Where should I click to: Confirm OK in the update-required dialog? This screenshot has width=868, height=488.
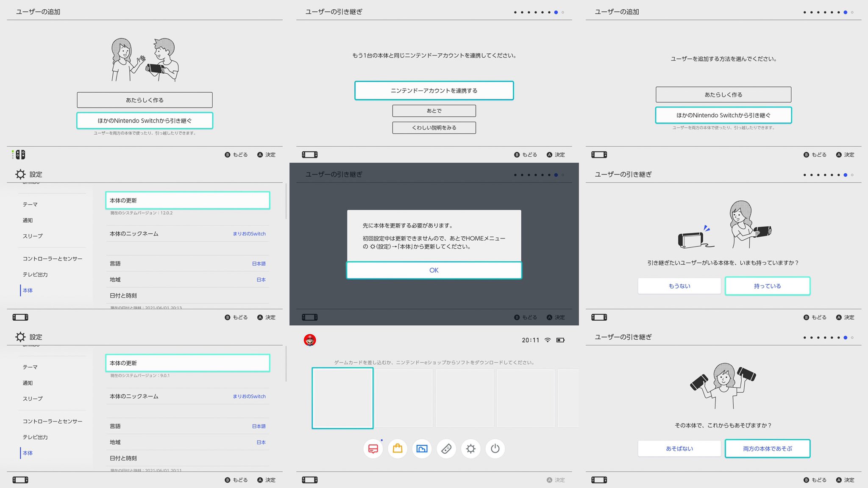click(x=434, y=270)
